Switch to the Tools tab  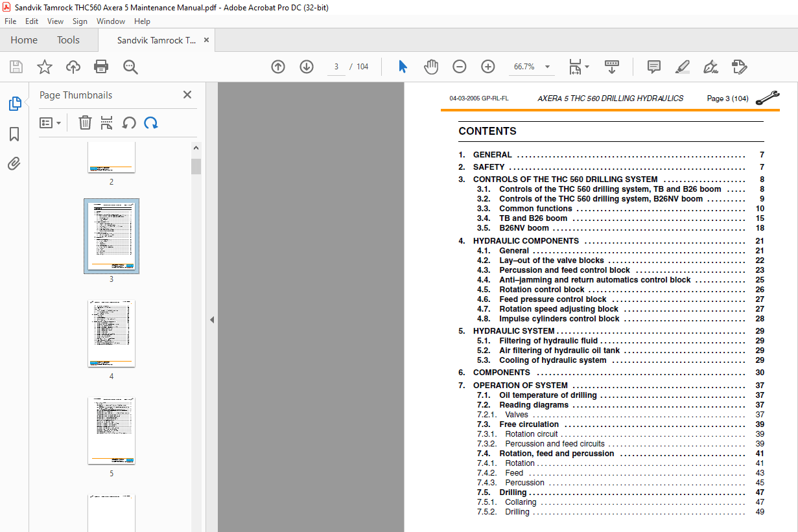click(68, 40)
